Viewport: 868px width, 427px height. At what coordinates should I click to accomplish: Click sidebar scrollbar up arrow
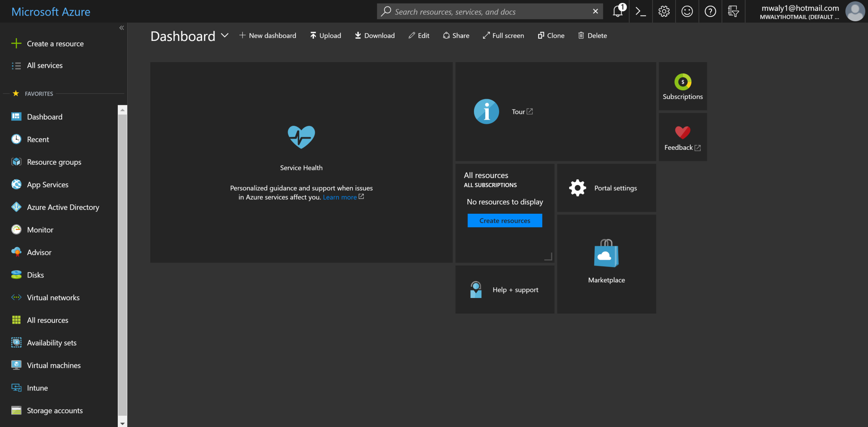coord(123,110)
